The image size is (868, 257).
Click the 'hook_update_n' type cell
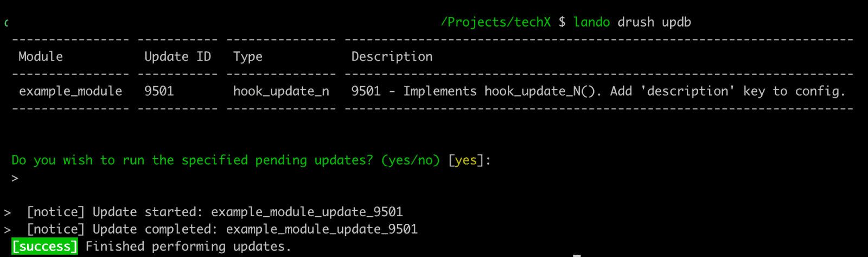click(x=281, y=91)
